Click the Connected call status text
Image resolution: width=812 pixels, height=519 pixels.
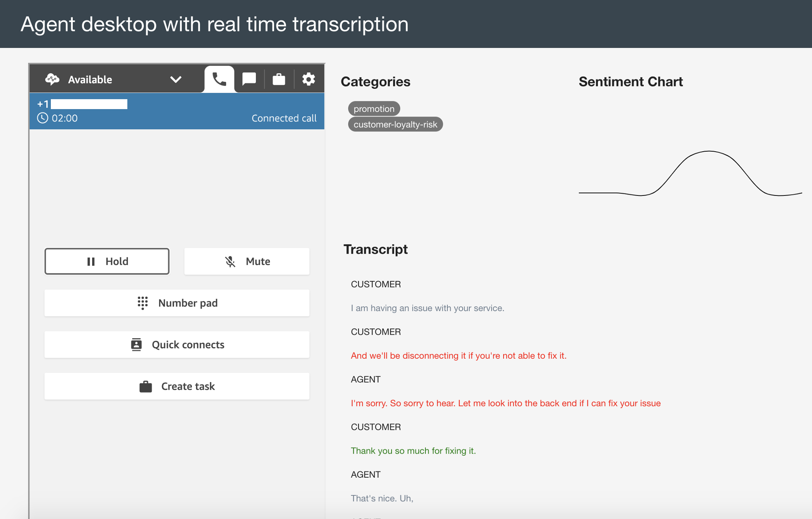[284, 118]
